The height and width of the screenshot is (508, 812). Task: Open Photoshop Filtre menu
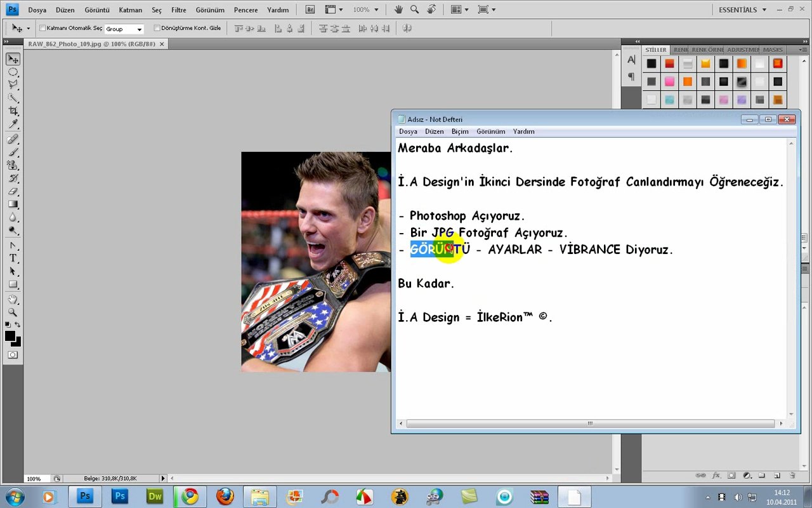[x=179, y=10]
